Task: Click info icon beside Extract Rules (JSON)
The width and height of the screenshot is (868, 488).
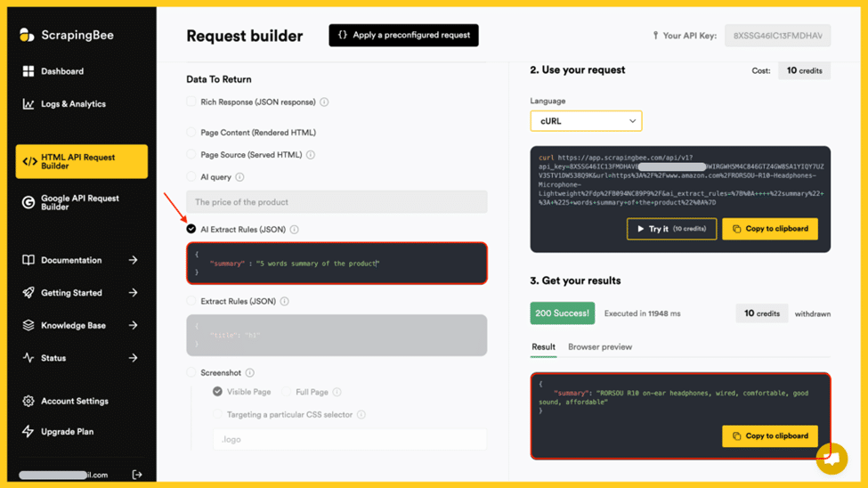Action: click(x=285, y=301)
